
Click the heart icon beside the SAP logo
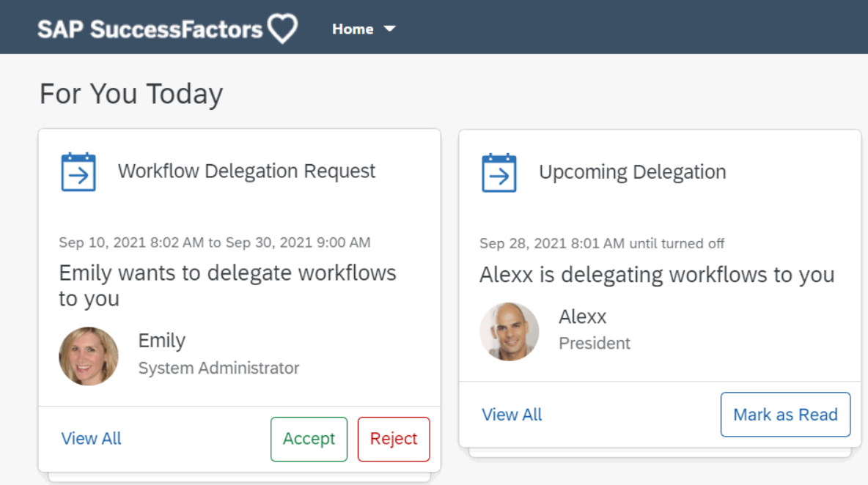tap(282, 28)
